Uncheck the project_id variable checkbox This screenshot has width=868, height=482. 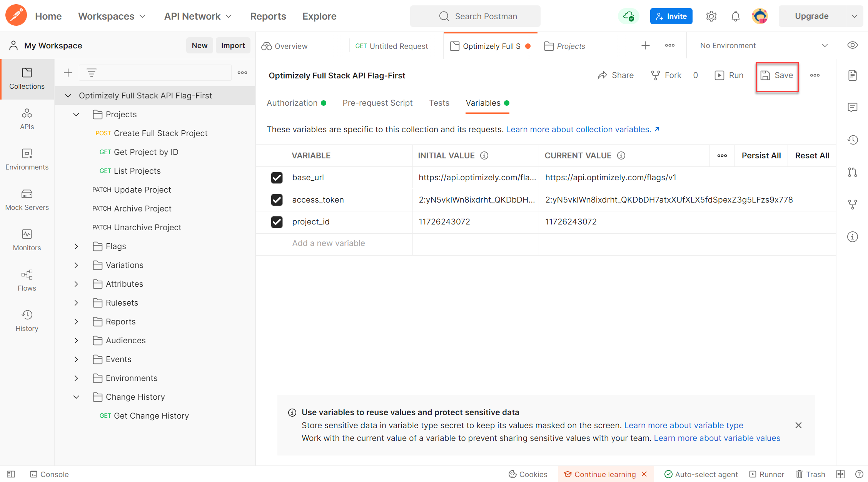click(277, 222)
